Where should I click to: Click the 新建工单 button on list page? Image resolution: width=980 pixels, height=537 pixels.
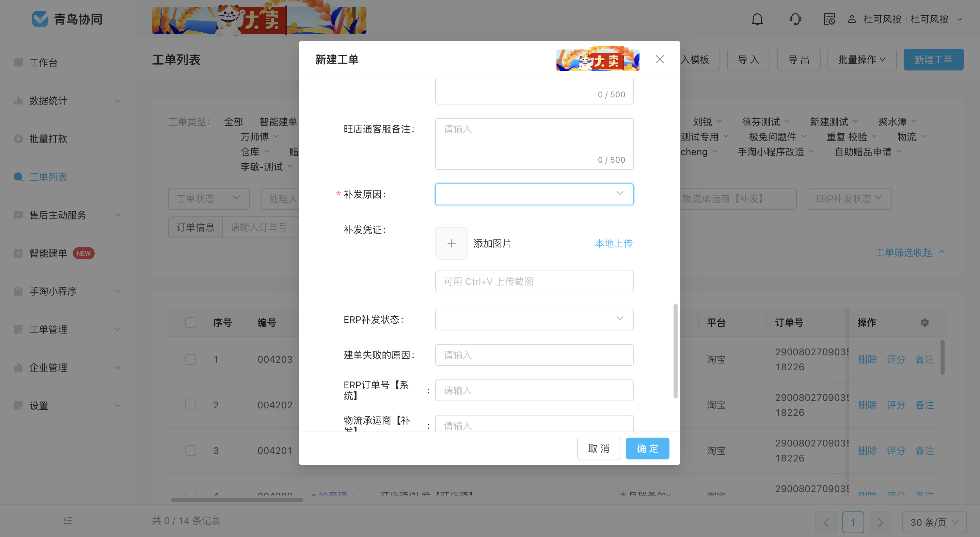pos(933,59)
